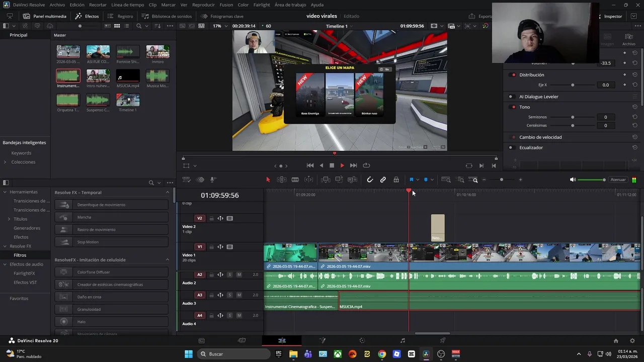
Task: Click the Replace clip edit icon
Action: pyautogui.click(x=352, y=179)
